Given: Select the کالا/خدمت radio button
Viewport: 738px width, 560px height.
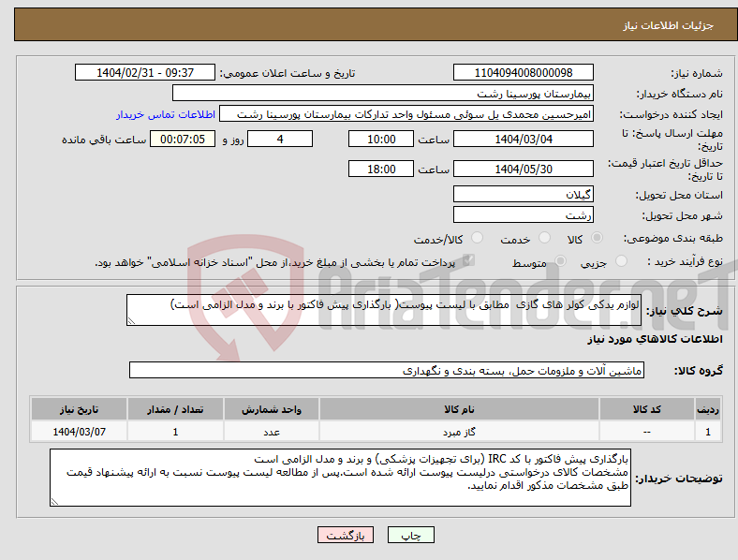Looking at the screenshot, I should [x=478, y=238].
